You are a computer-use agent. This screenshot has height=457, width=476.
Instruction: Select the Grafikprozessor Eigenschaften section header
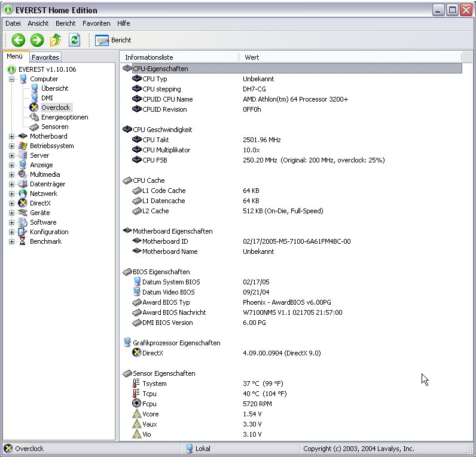[292, 343]
